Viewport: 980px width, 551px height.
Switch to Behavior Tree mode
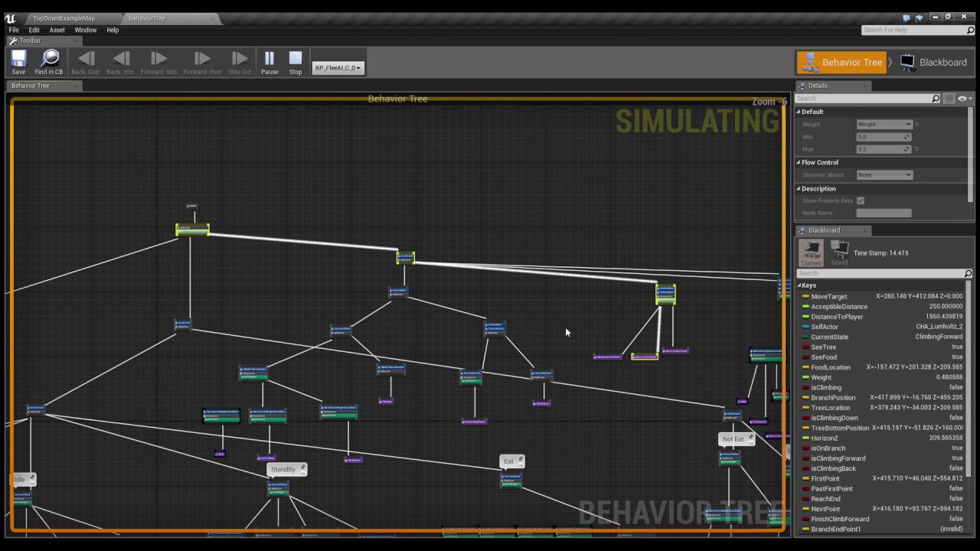(841, 63)
